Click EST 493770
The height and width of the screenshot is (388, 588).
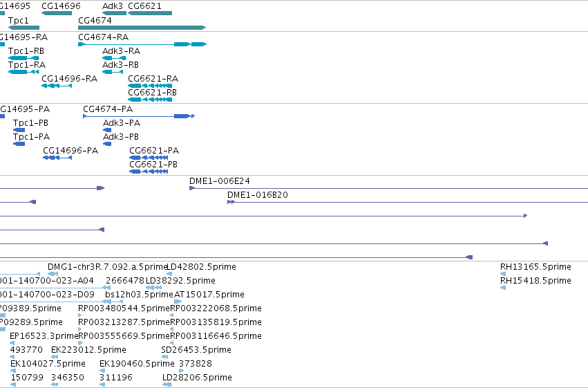[x=12, y=358]
